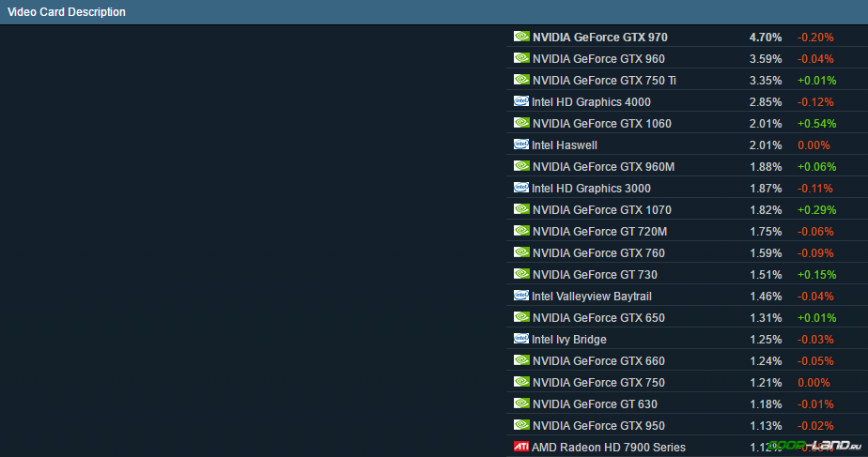Screen dimensions: 868x457
Task: Click the 3.35% share for GTX 750 Ti
Action: click(766, 81)
